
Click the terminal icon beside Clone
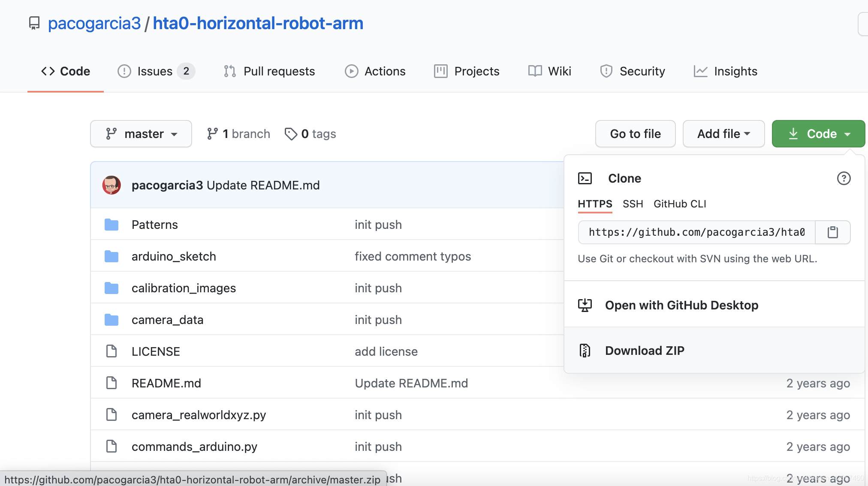(x=585, y=178)
